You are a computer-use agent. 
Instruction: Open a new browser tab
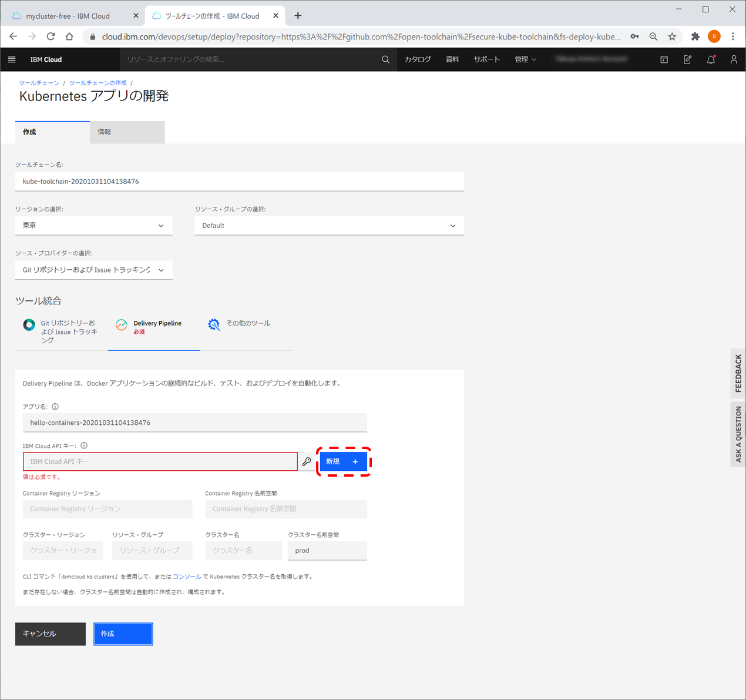point(298,16)
